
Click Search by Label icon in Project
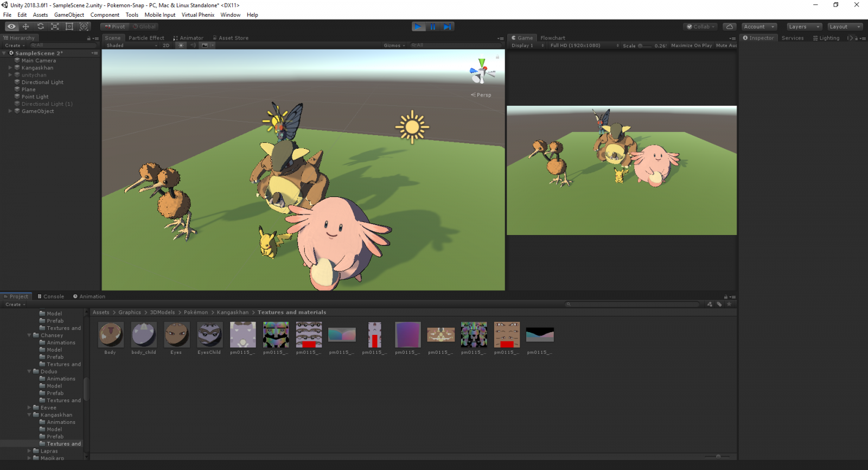(x=719, y=304)
